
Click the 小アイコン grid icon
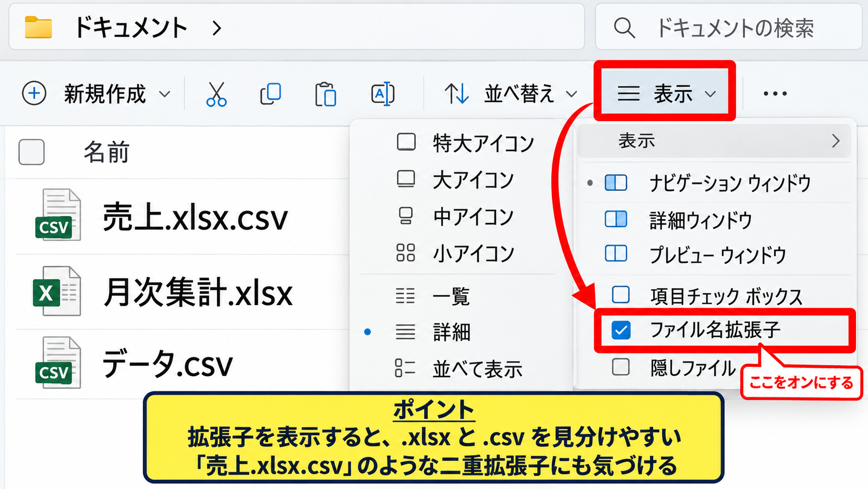[405, 253]
